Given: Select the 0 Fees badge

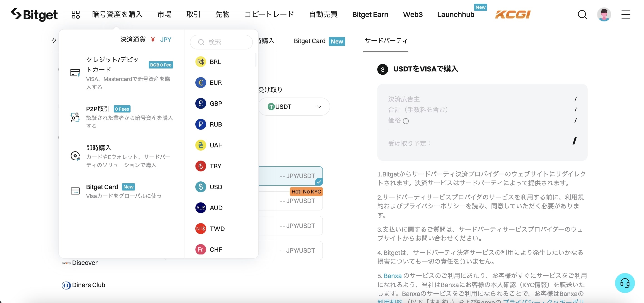Looking at the screenshot, I should [122, 109].
